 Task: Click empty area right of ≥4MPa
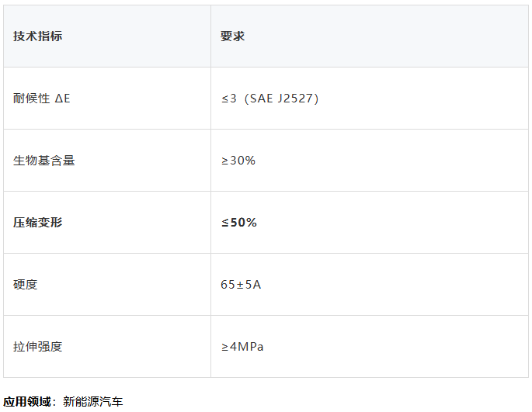tap(396, 347)
